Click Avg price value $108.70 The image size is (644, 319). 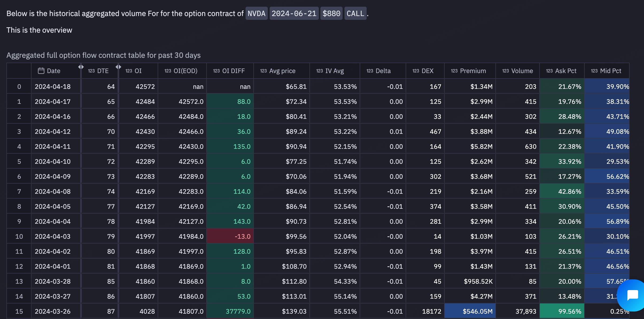282,266
